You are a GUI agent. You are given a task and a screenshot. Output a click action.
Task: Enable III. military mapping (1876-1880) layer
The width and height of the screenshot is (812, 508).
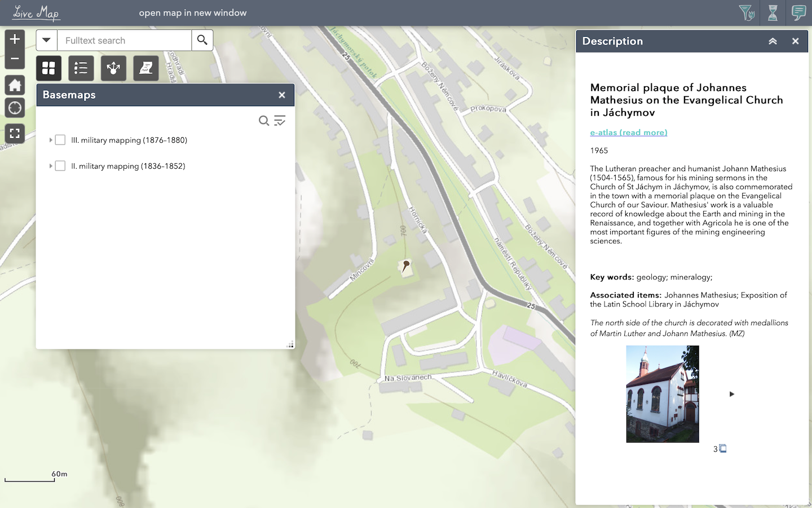[x=60, y=140]
